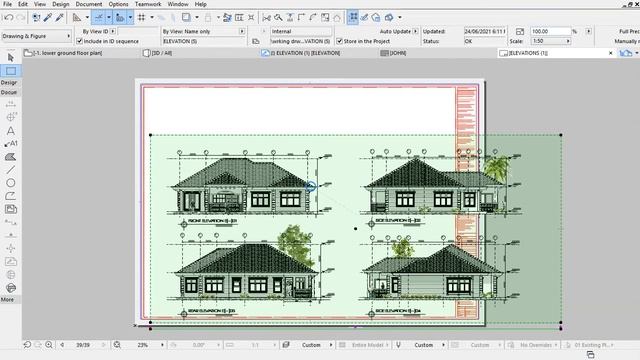Viewport: 640px width, 360px height.
Task: Expand the Grid Snap options arrow
Action: (x=152, y=18)
